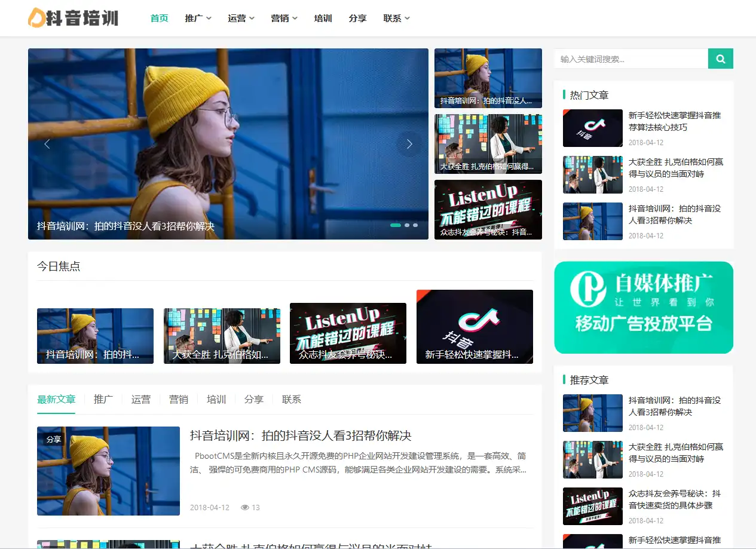Switch to the 分享 article tab
The image size is (756, 549).
tap(254, 400)
